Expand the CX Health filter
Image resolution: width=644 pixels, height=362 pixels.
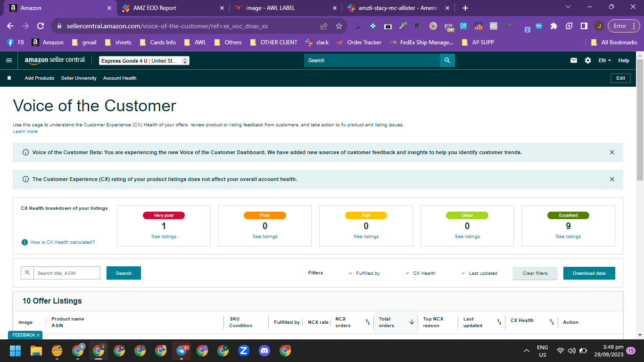tap(420, 273)
